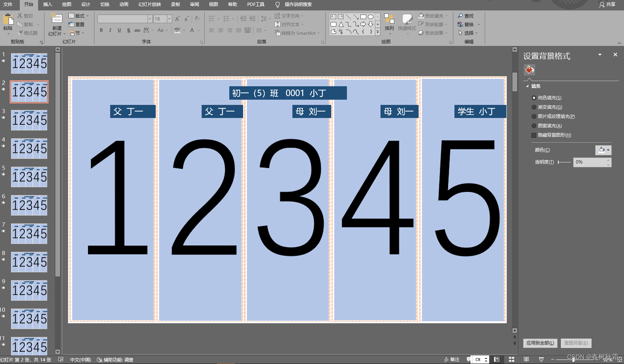Click the Find (查找) magnifier icon
Screen dimensions: 624x364
pyautogui.click(x=460, y=16)
